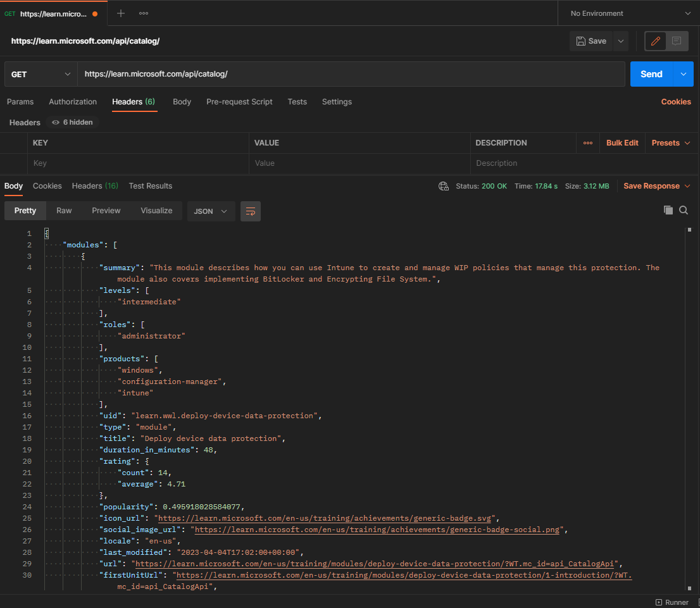Open the Authorization tab
This screenshot has width=700, height=608.
click(x=73, y=102)
